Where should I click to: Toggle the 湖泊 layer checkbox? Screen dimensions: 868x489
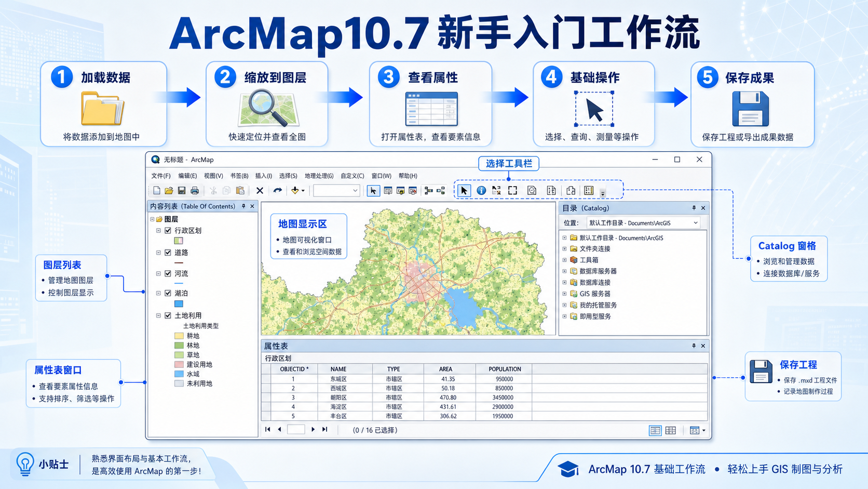pos(168,293)
